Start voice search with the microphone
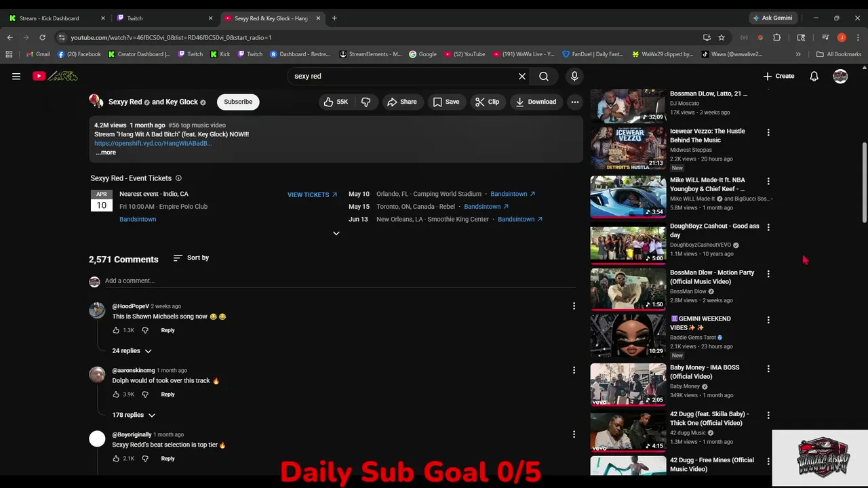868x488 pixels. click(574, 77)
